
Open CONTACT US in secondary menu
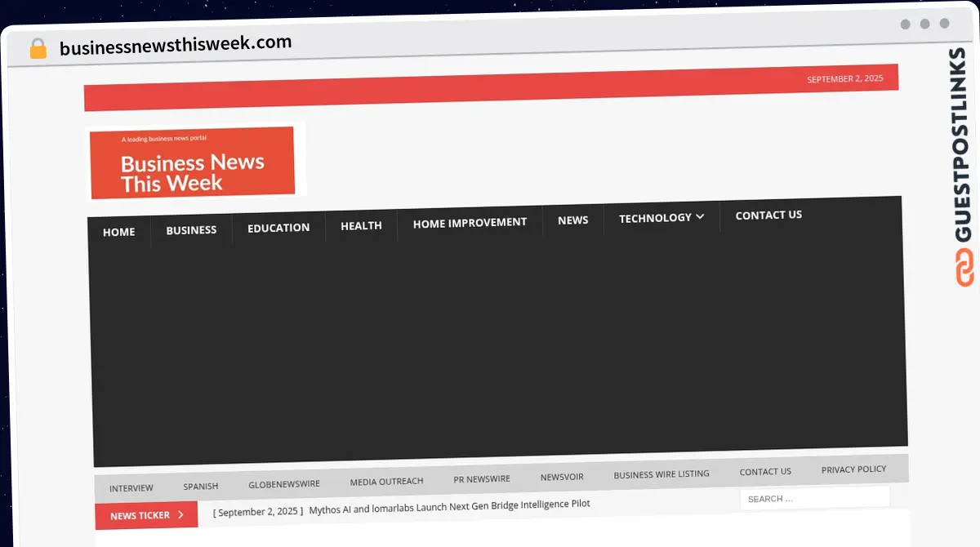(765, 471)
